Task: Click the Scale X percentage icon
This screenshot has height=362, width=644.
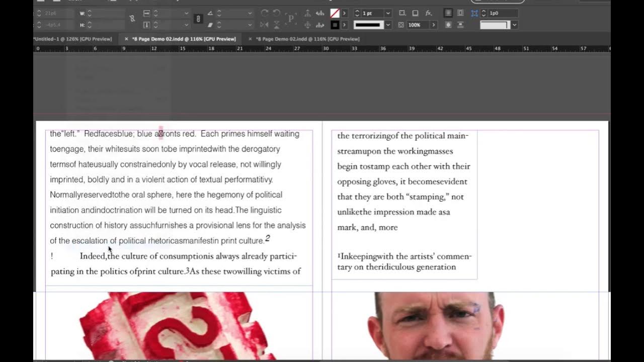Action: [146, 13]
